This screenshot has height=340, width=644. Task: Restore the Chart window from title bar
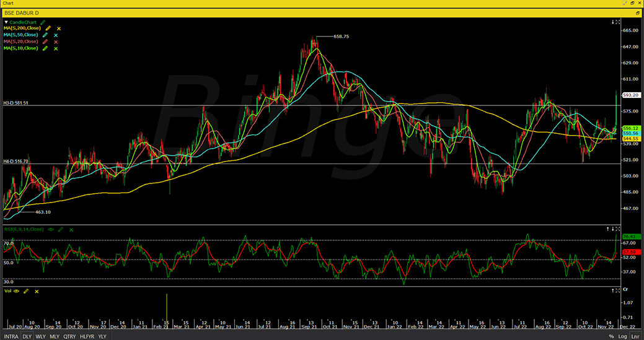pyautogui.click(x=632, y=3)
